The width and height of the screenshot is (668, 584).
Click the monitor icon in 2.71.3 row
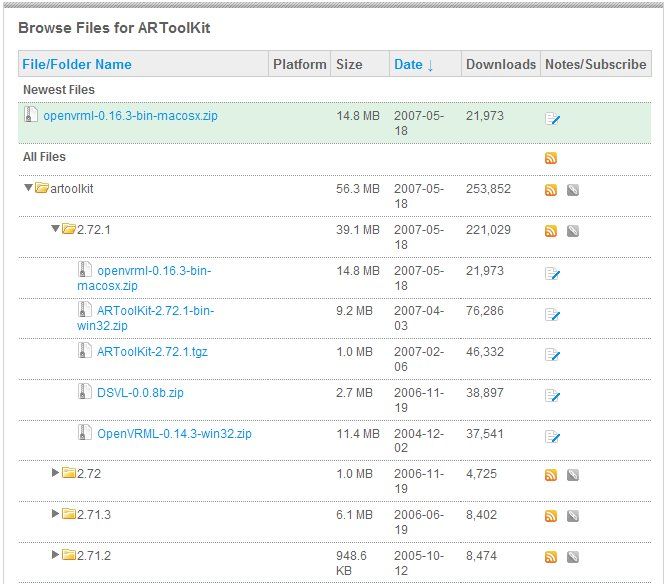point(573,516)
